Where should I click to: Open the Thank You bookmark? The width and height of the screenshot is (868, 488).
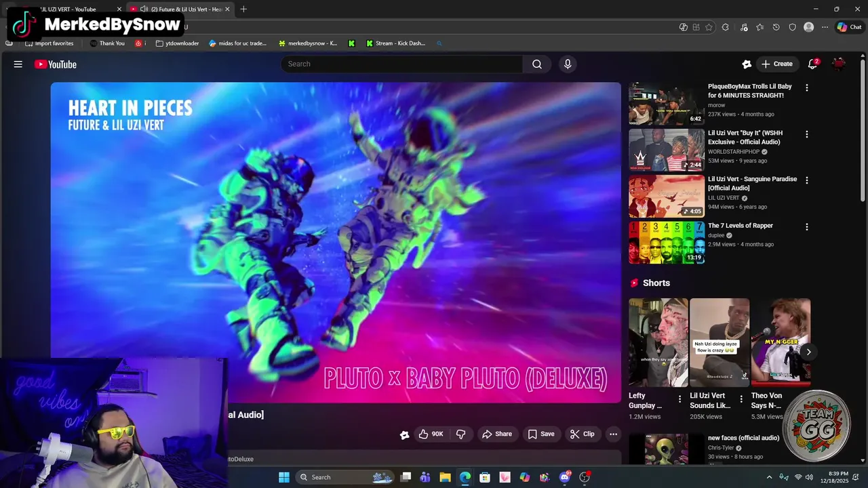click(x=107, y=43)
